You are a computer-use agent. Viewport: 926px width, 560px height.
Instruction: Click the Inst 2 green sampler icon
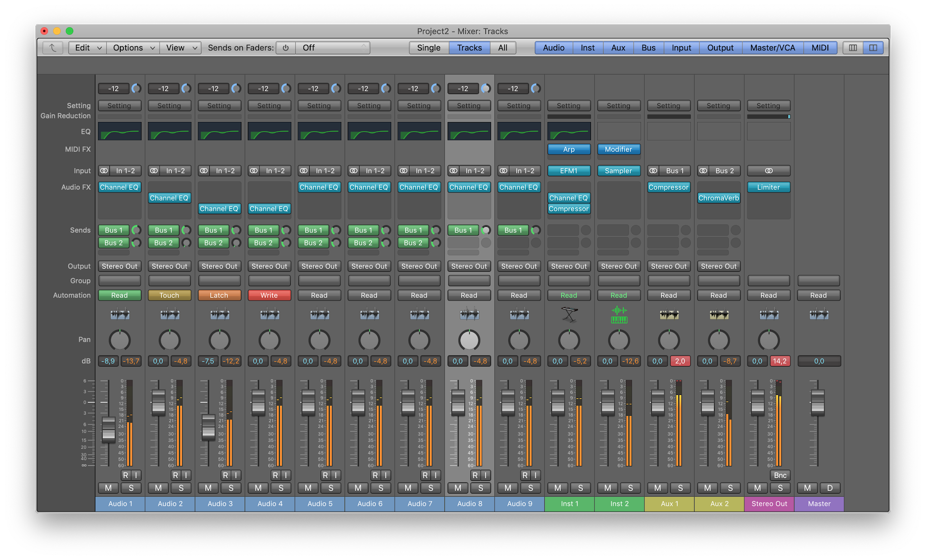pos(619,315)
